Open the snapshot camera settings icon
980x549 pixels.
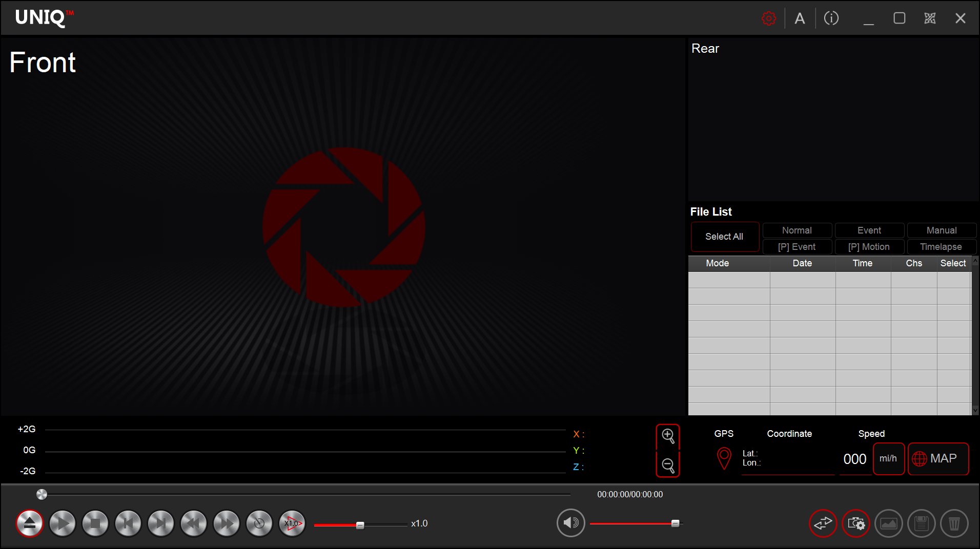click(855, 523)
